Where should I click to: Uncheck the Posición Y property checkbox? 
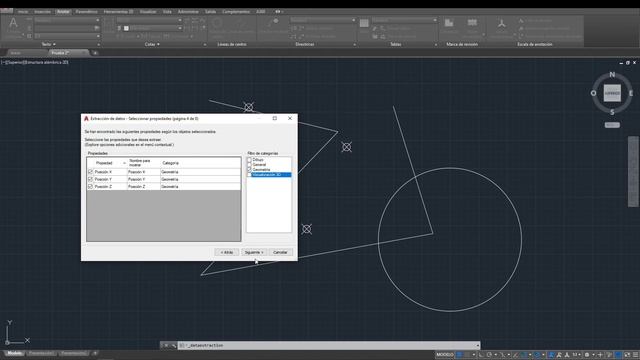click(x=91, y=179)
